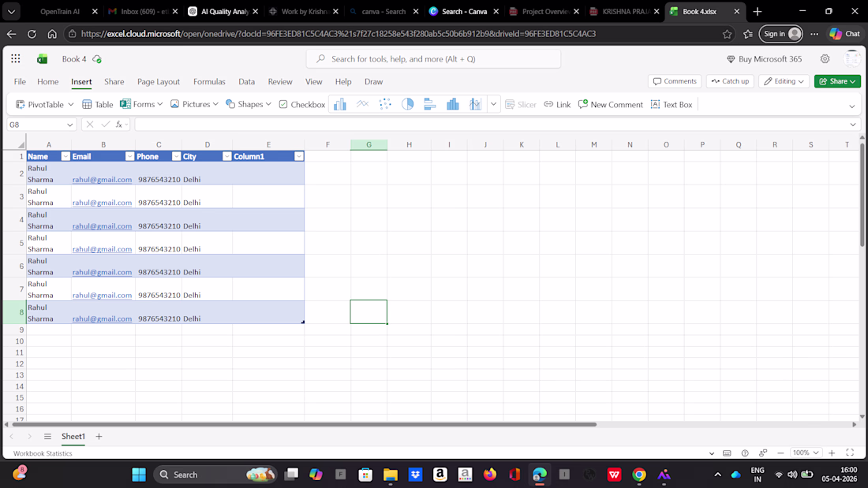This screenshot has height=488, width=868.
Task: Insert a combo chart from the ribbon
Action: (x=475, y=104)
